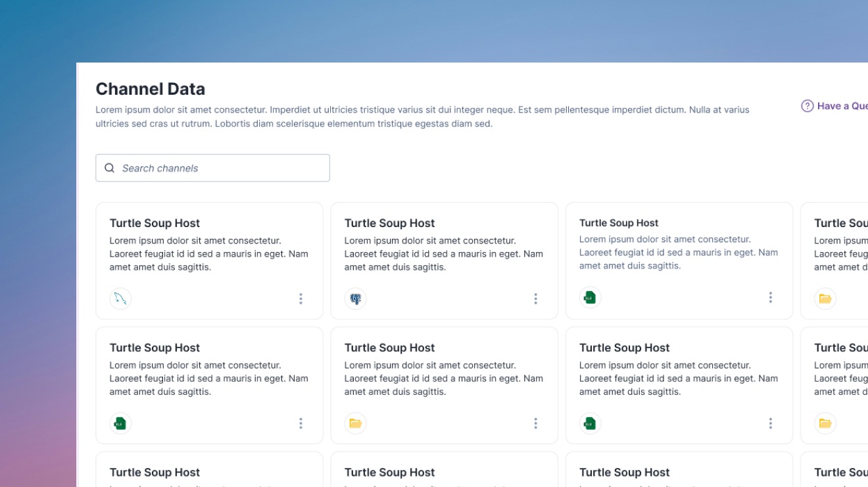Click the folder icon on middle second-row card
The width and height of the screenshot is (868, 487).
(x=355, y=423)
